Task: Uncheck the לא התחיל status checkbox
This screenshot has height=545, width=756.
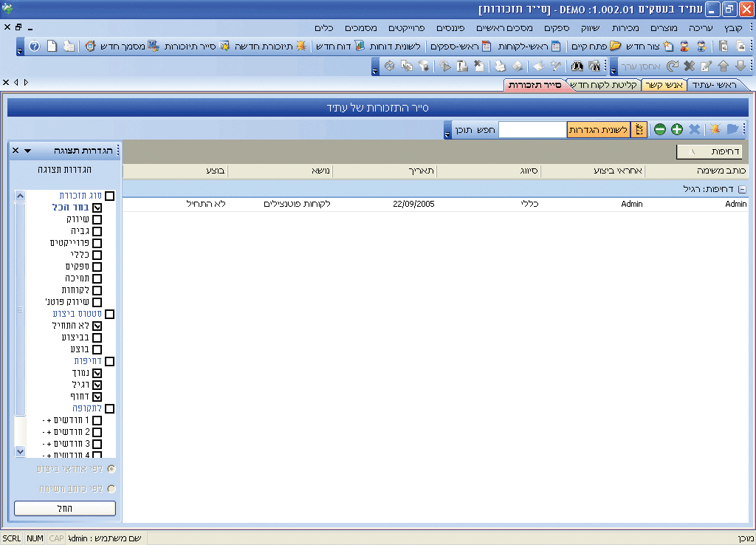Action: click(x=97, y=326)
